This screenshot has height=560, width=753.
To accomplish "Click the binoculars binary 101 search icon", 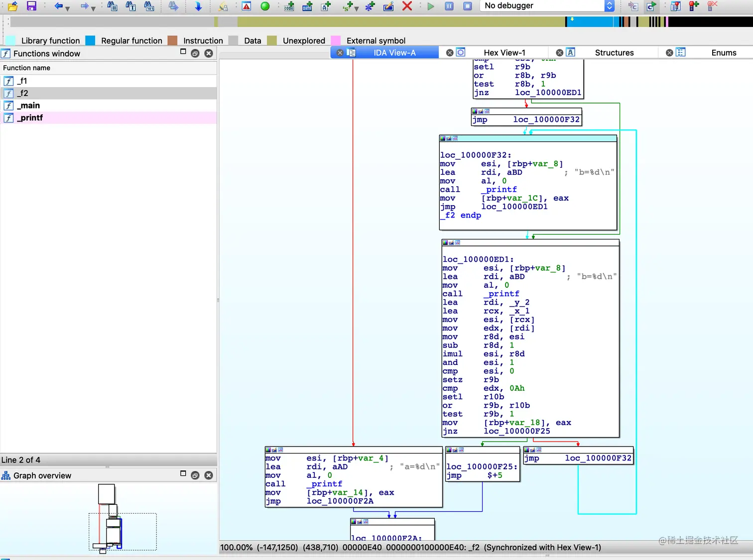I will coord(149,6).
